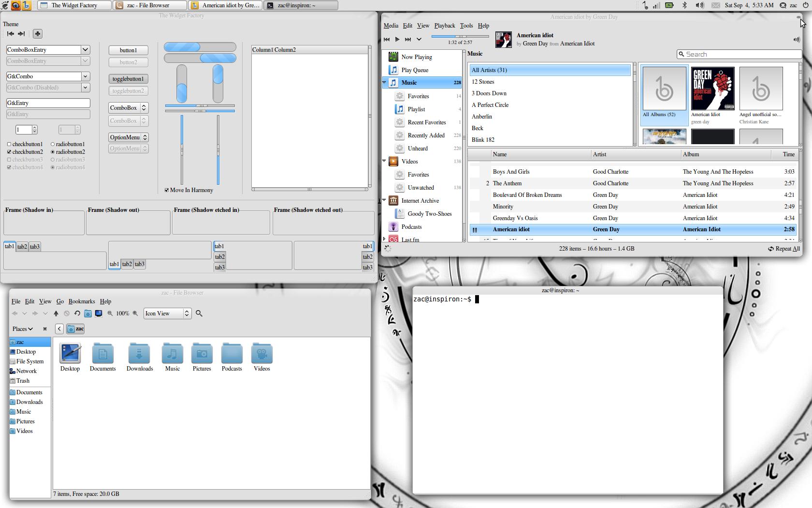This screenshot has height=508, width=812.
Task: Click go-to-last arrow in Widget Factory toolbar
Action: point(21,34)
